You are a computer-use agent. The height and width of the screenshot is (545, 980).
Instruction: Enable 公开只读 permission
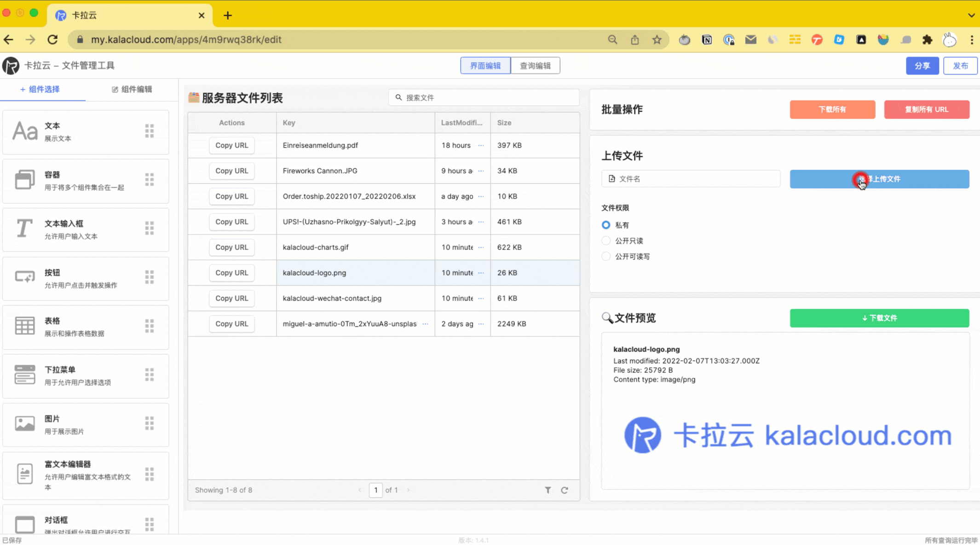[x=605, y=241]
